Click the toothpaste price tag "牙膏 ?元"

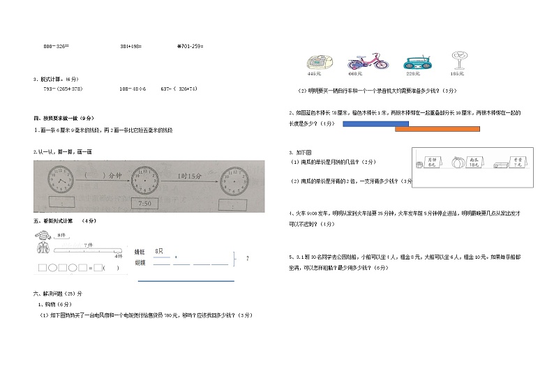pyautogui.click(x=518, y=162)
